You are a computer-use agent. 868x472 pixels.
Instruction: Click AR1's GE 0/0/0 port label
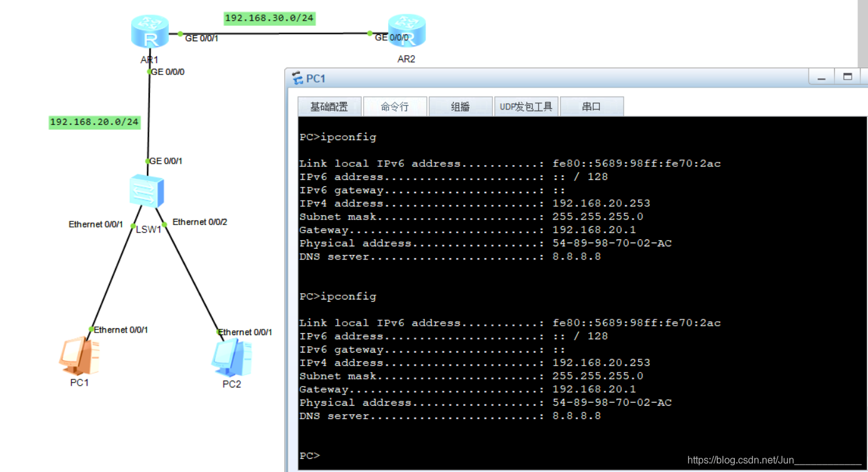[x=168, y=72]
